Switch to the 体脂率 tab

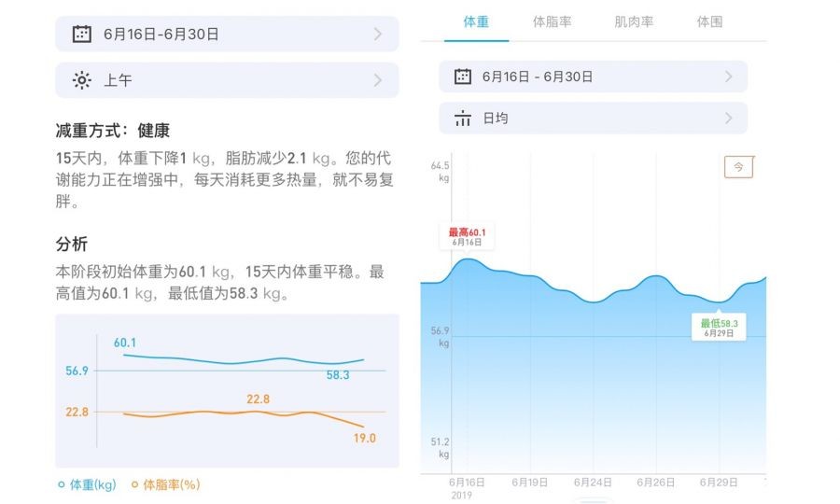pyautogui.click(x=553, y=21)
